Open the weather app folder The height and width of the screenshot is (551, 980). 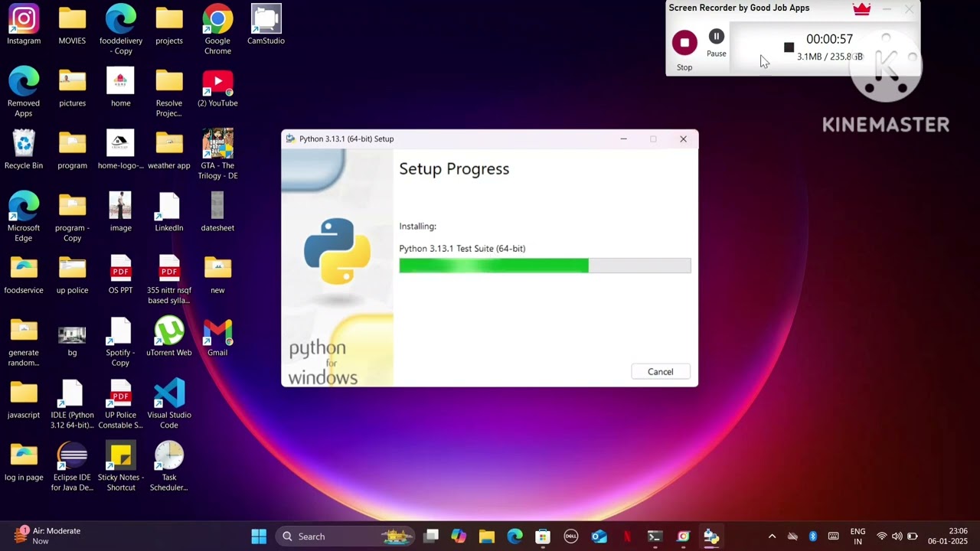click(169, 150)
